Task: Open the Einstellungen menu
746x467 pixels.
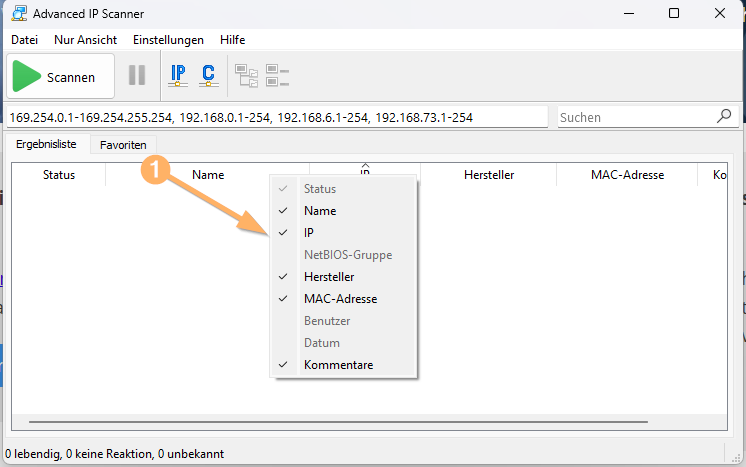Action: [x=168, y=40]
